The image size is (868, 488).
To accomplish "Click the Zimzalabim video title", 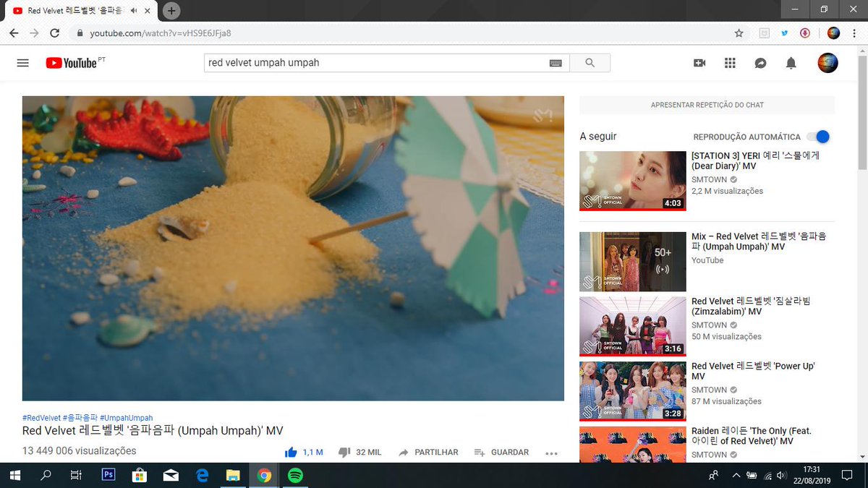I will [751, 306].
